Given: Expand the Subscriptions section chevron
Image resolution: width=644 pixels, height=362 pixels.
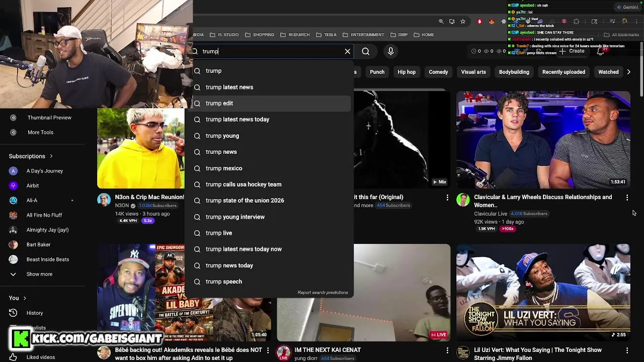Looking at the screenshot, I should [51, 156].
